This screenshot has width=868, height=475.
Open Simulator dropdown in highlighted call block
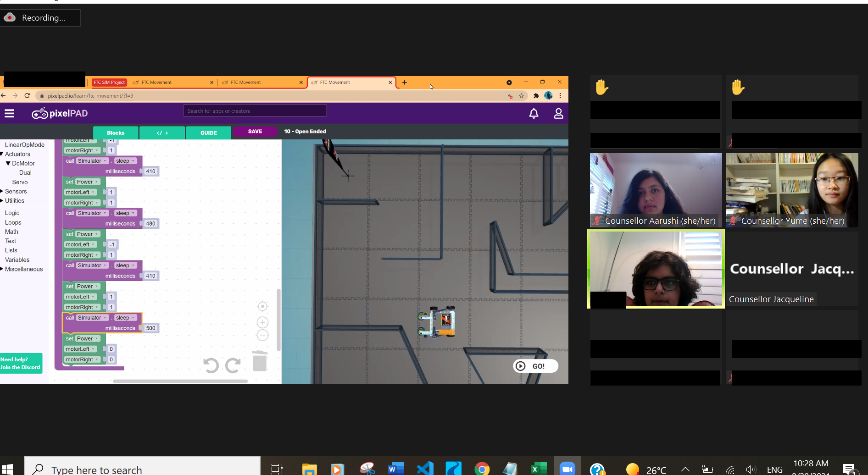[92, 318]
